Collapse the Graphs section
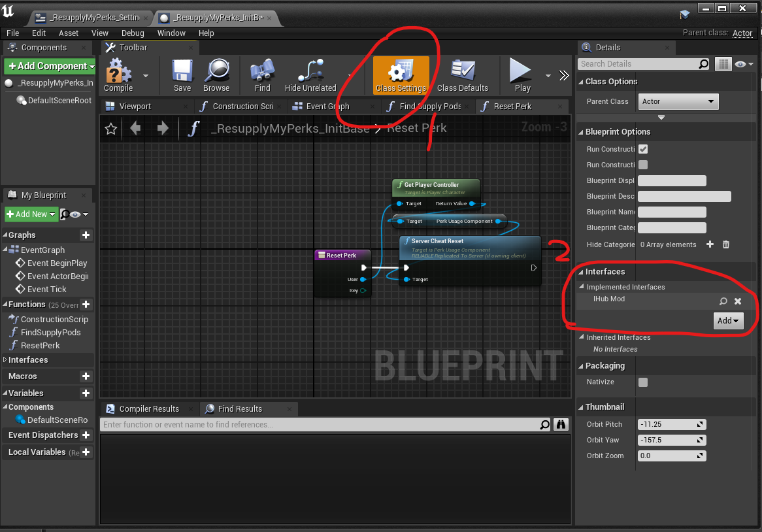The height and width of the screenshot is (532, 762). click(5, 235)
